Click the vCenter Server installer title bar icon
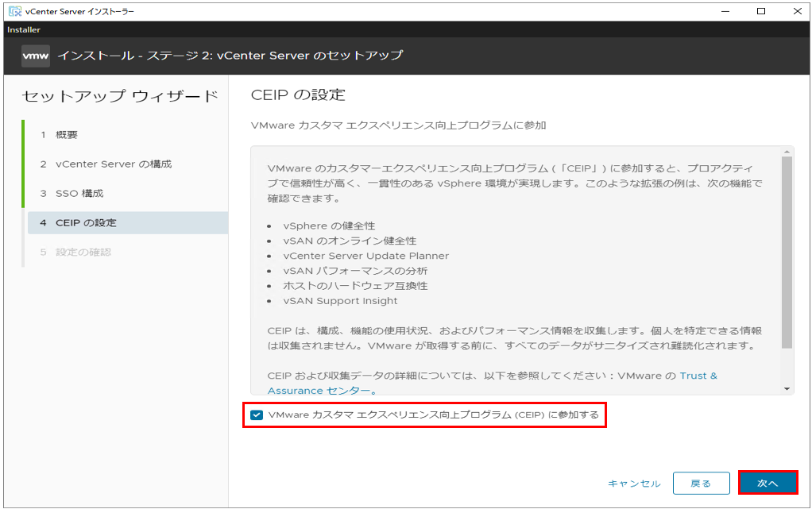Image resolution: width=812 pixels, height=509 pixels. pos(15,11)
